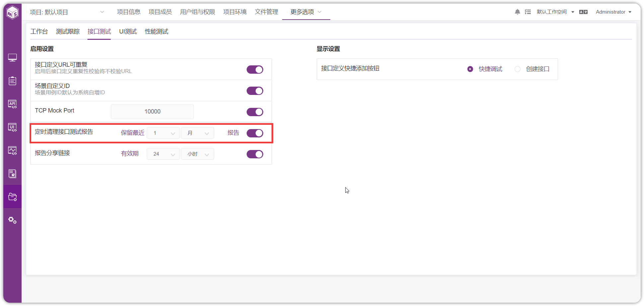Image resolution: width=644 pixels, height=306 pixels.
Task: Open 文件管理 in top menu
Action: click(x=266, y=12)
